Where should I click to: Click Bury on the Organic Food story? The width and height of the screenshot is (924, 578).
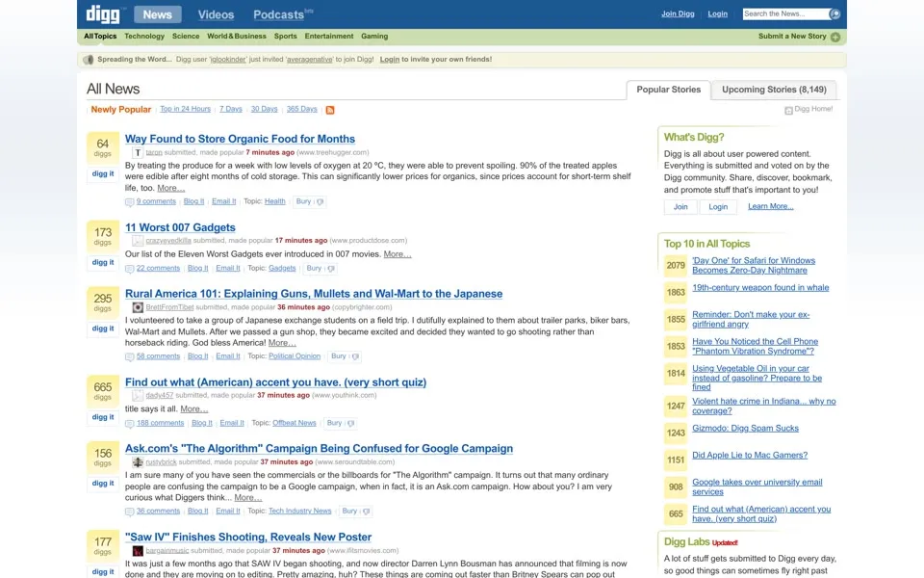303,201
